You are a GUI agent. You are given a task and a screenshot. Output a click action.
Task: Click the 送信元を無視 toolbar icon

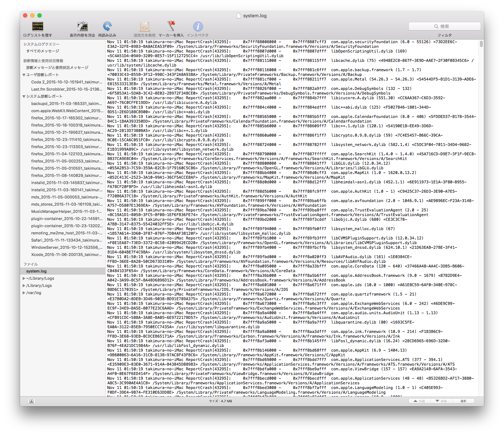tap(144, 27)
